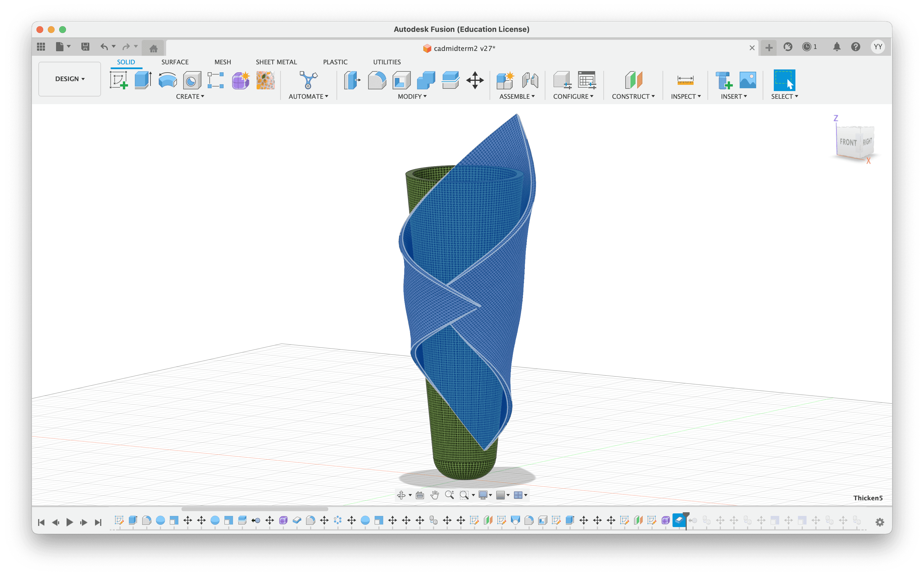Image resolution: width=924 pixels, height=576 pixels.
Task: Click the Extrude tool icon
Action: [143, 80]
